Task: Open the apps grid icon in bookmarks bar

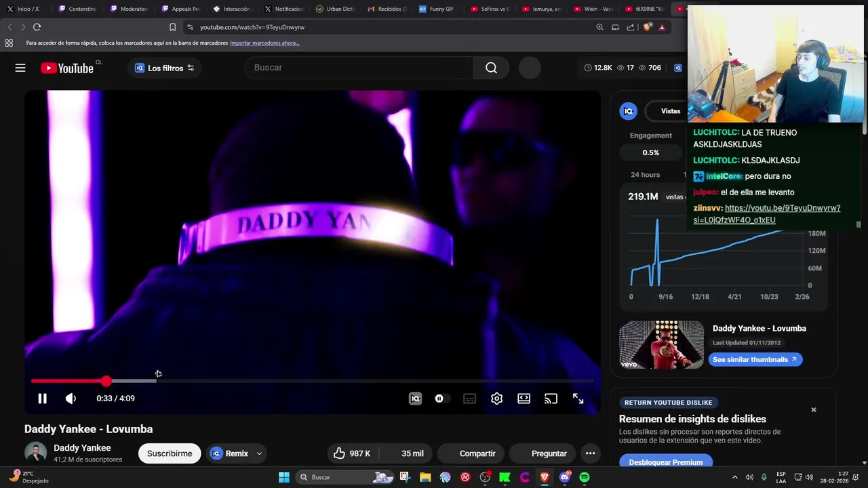Action: point(9,43)
